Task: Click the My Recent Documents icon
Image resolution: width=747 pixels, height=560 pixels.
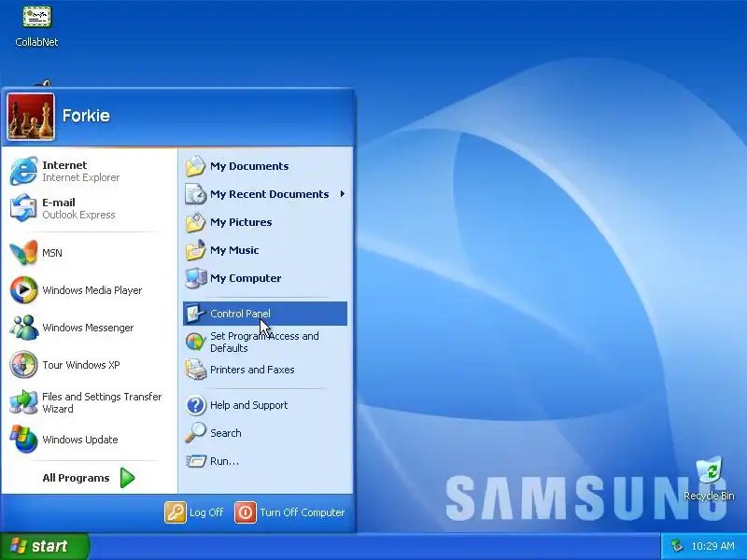Action: point(195,194)
